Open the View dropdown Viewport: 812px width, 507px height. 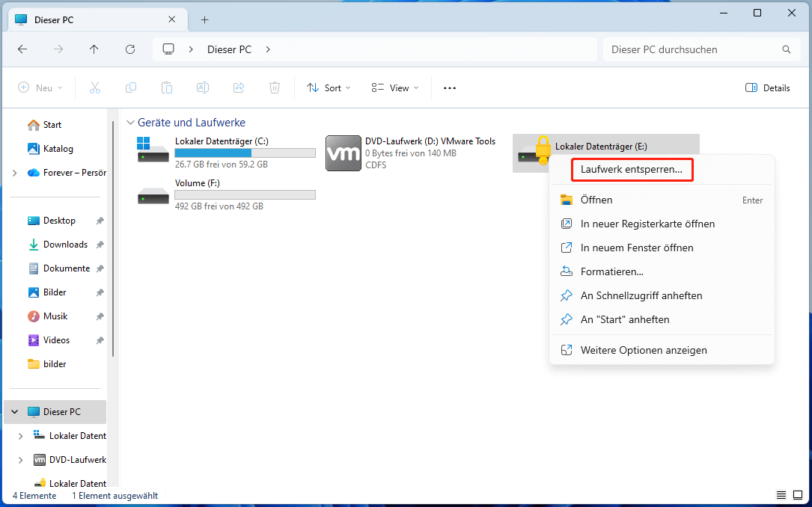pyautogui.click(x=394, y=87)
